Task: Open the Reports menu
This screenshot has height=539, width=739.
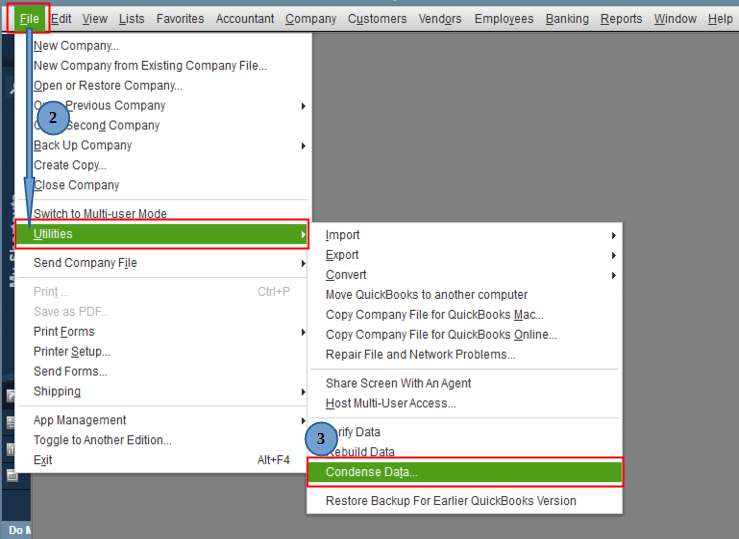Action: (621, 19)
